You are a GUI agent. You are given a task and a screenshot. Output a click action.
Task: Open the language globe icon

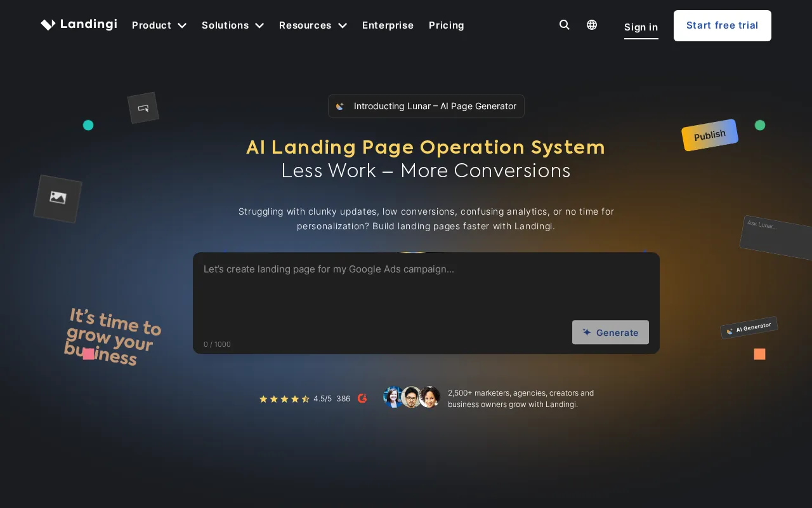click(592, 25)
